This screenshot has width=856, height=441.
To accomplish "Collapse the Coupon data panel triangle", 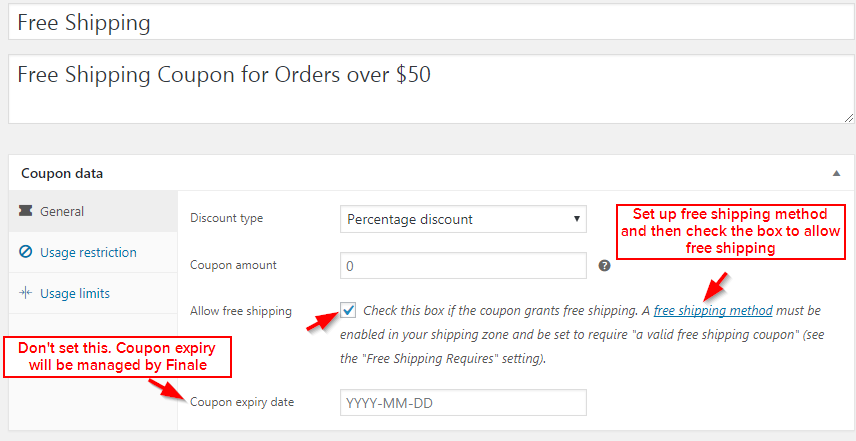I will click(836, 174).
